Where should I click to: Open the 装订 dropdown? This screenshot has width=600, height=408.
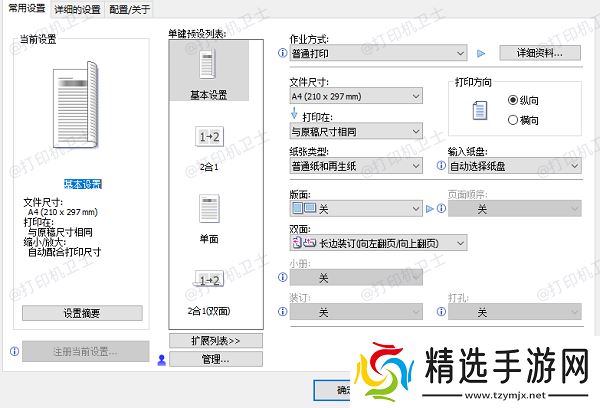[356, 312]
